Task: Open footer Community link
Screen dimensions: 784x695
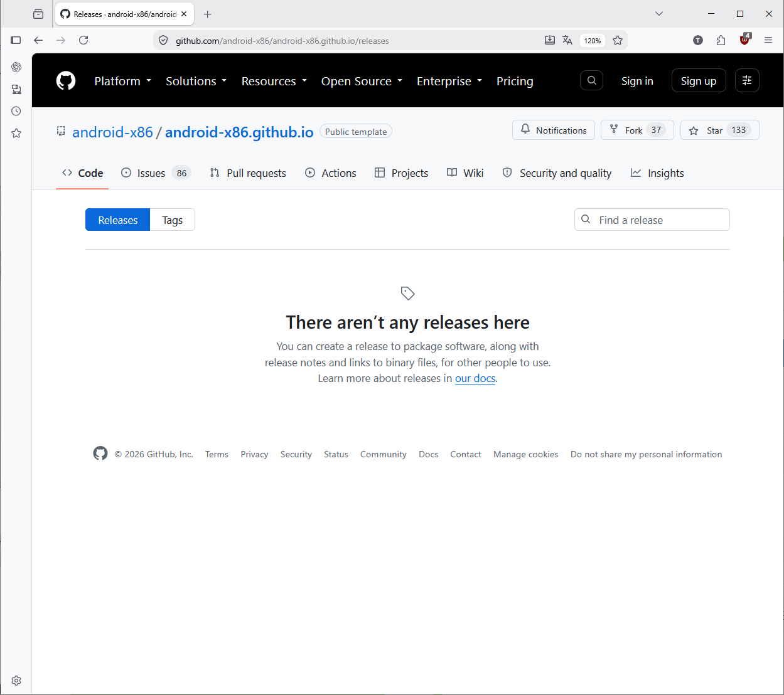Action: pos(384,454)
